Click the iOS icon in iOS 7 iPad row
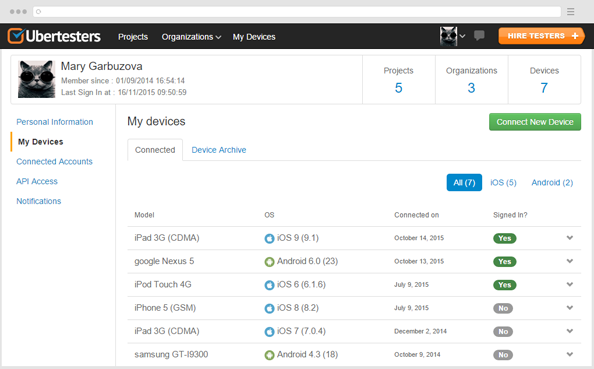 (269, 332)
